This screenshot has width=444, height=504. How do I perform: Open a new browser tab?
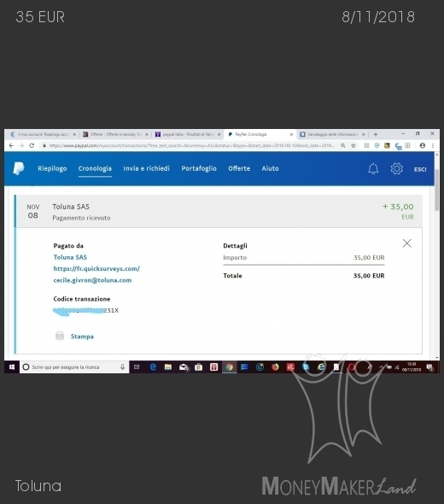point(375,134)
